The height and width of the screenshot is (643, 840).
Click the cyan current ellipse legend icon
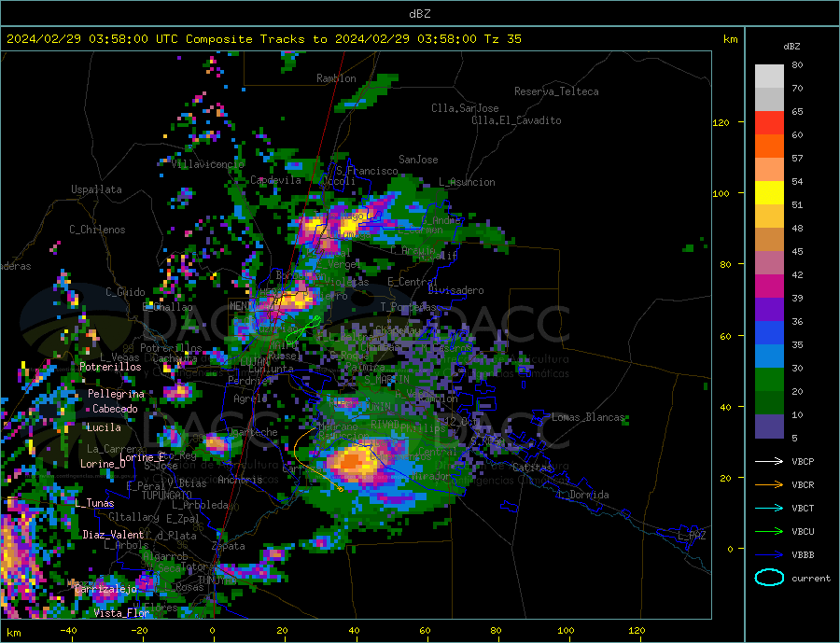coord(769,578)
